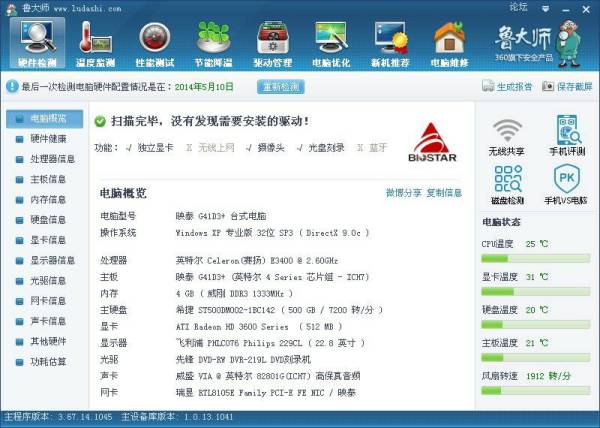Click the Philips 229CL monitor text
Screen dimensions: 600x428
click(x=271, y=343)
